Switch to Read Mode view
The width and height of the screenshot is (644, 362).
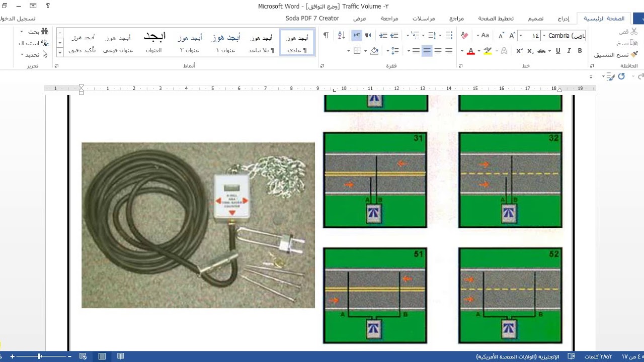[x=121, y=356]
